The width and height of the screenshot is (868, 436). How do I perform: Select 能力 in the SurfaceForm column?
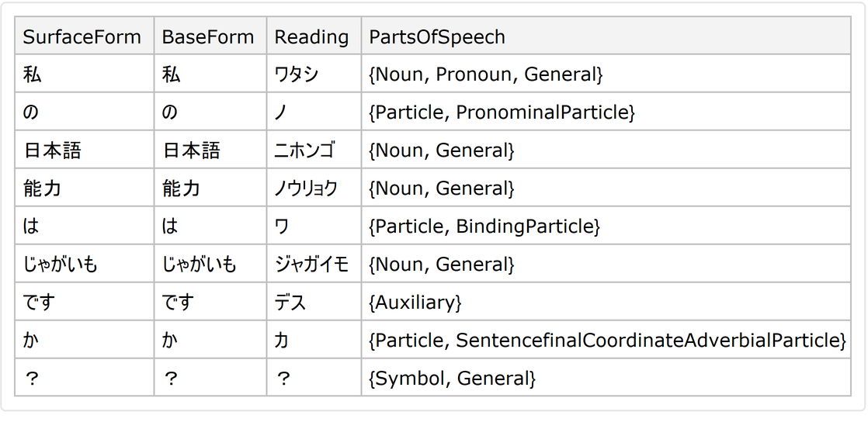(43, 189)
